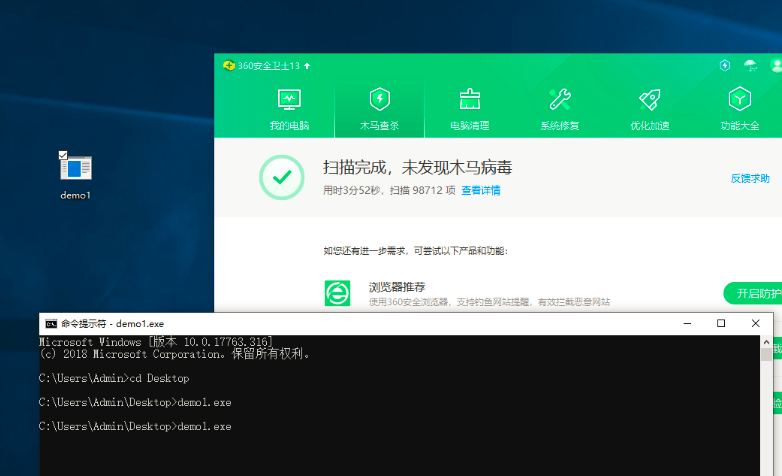The height and width of the screenshot is (476, 782).
Task: Click 查看详情 link for scan details
Action: [x=481, y=190]
